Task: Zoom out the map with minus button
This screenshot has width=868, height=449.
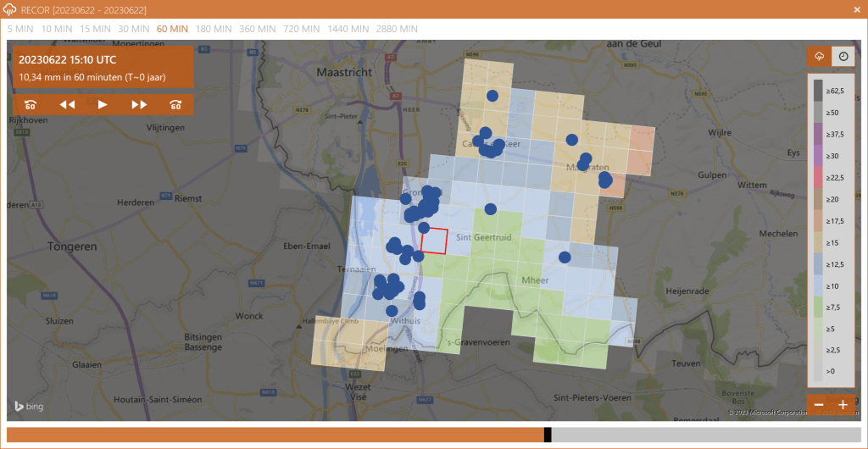Action: point(819,405)
